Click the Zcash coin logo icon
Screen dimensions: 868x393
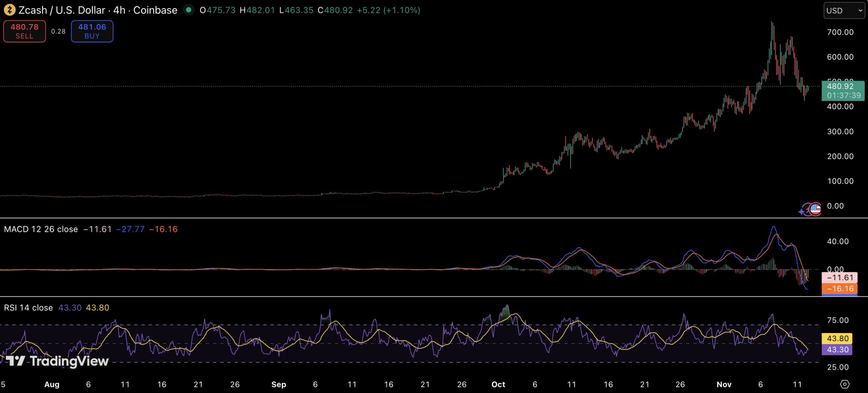[x=9, y=10]
